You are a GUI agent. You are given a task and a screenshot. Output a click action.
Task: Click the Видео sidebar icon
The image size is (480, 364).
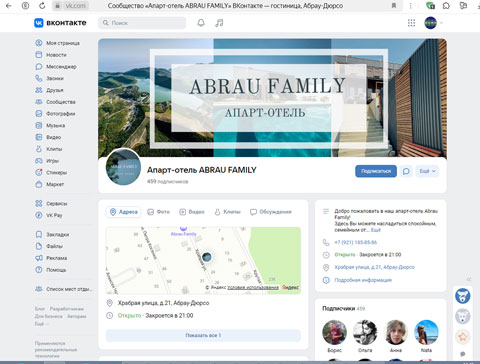pos(39,137)
